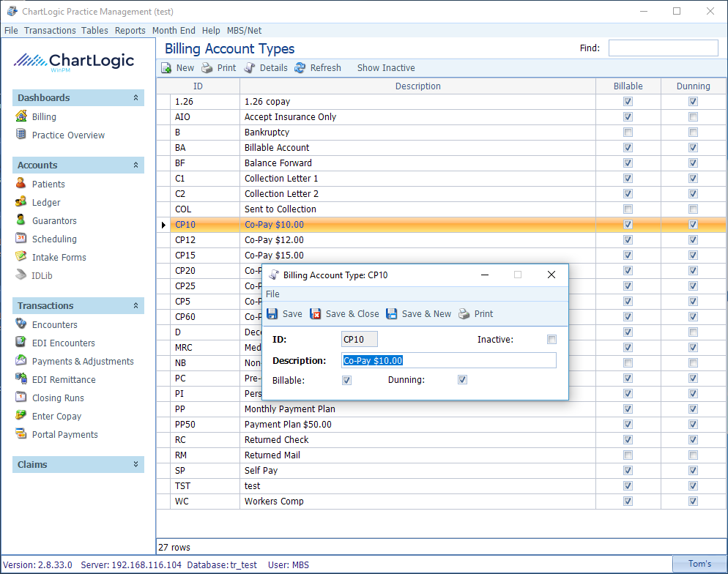This screenshot has height=574, width=728.
Task: Click the New icon in main toolbar
Action: coord(166,68)
